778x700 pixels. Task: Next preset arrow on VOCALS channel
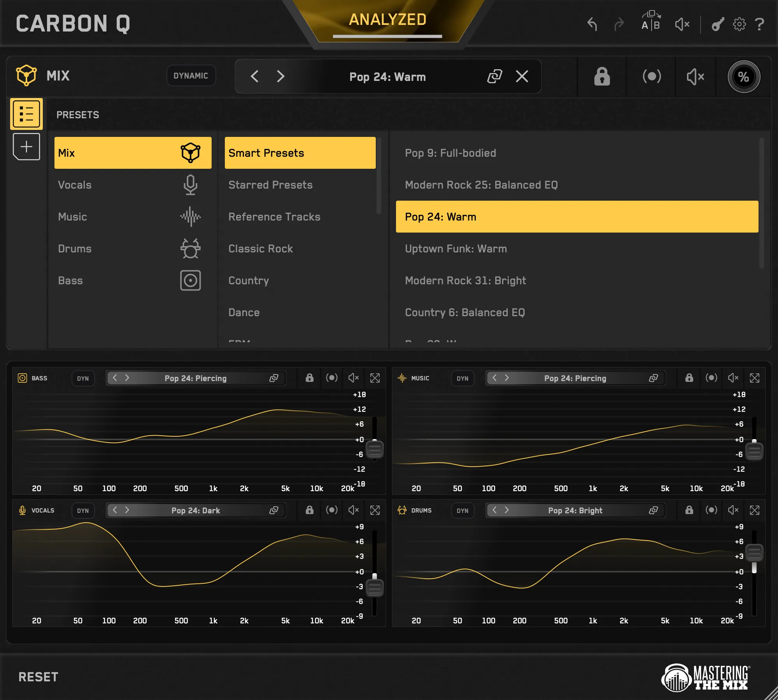127,510
